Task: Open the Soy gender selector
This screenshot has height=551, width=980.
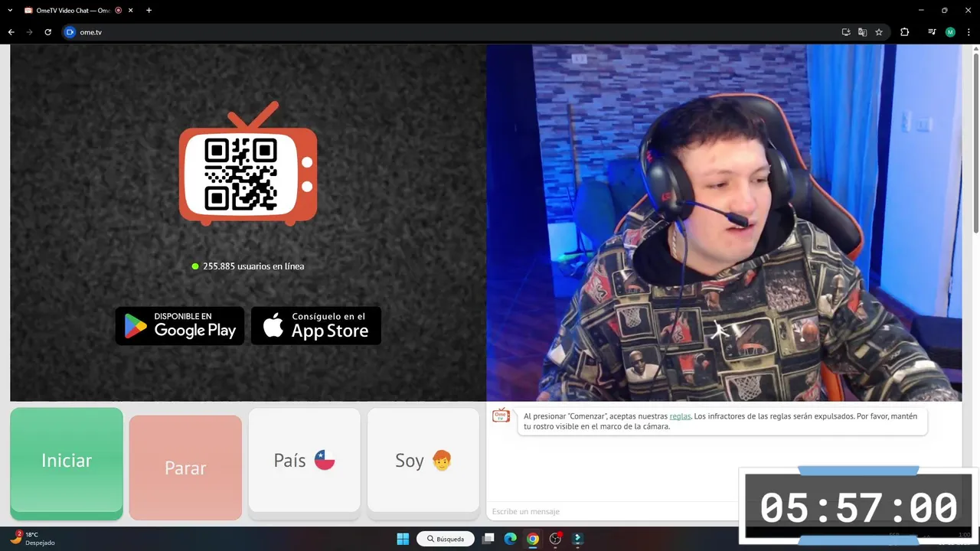Action: 423,460
